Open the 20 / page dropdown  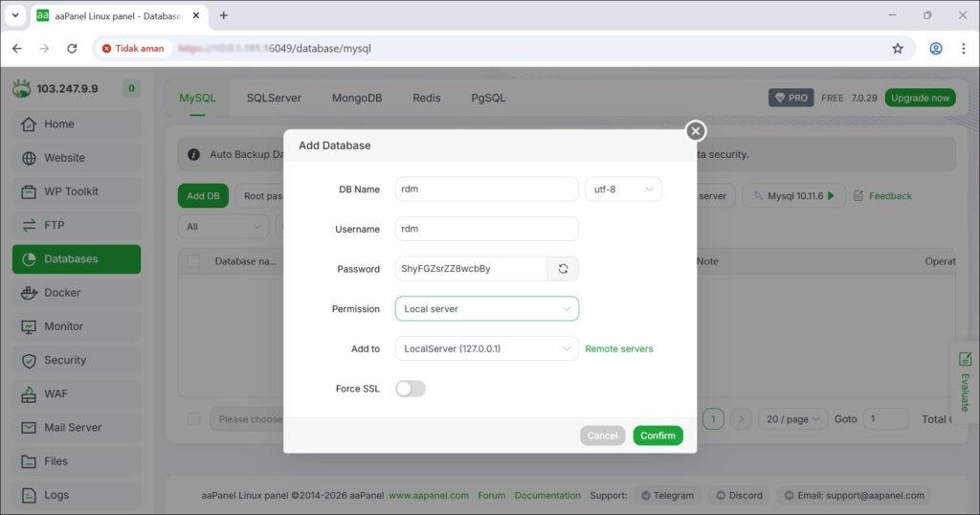tap(792, 419)
